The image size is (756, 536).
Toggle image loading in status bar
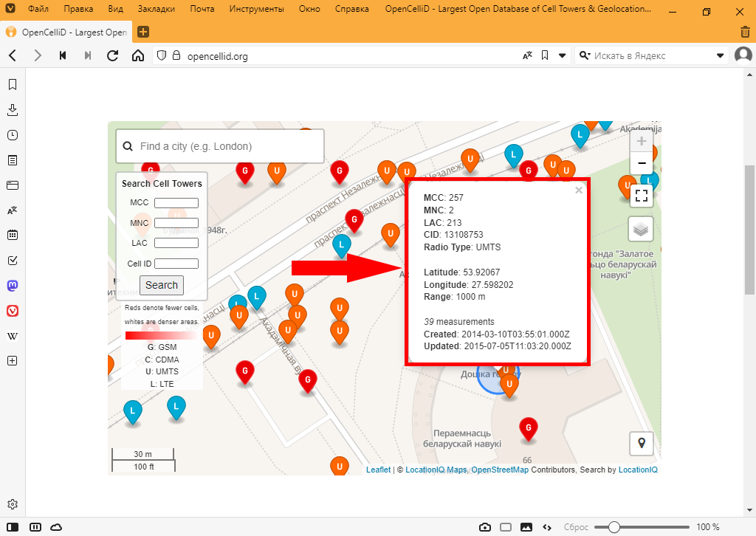point(526,527)
